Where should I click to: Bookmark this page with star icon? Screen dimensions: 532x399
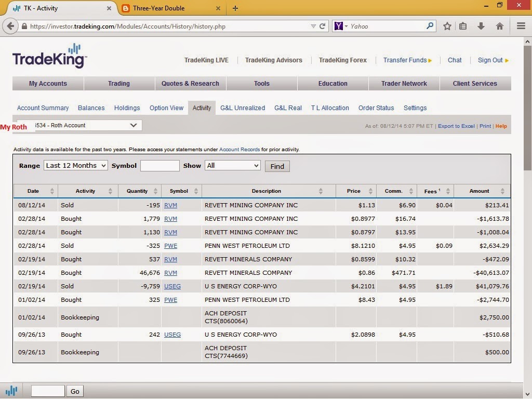[x=447, y=26]
